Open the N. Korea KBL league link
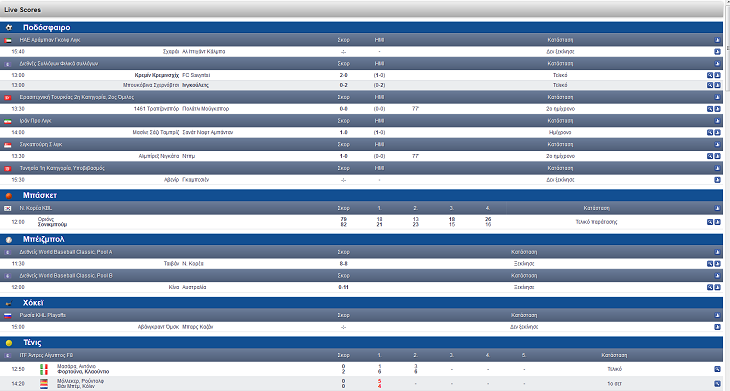The height and width of the screenshot is (391, 730). point(35,208)
